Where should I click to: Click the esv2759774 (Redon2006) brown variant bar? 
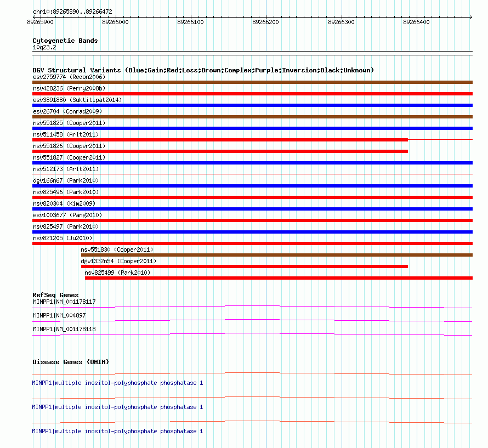(252, 82)
